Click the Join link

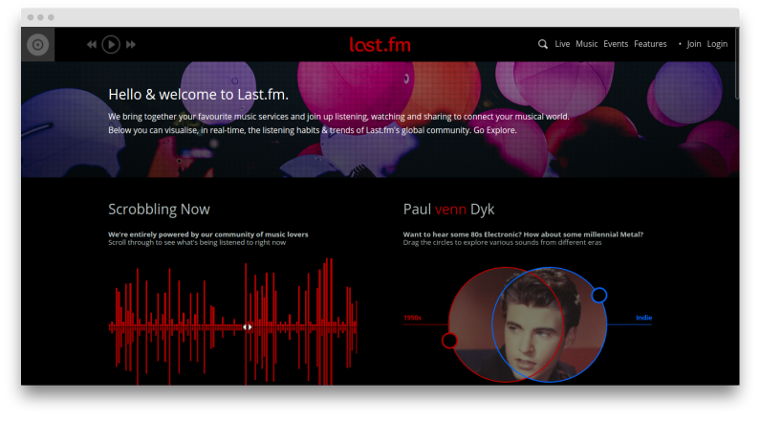[x=694, y=44]
